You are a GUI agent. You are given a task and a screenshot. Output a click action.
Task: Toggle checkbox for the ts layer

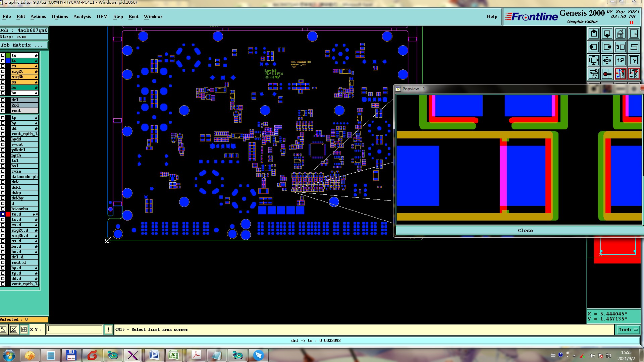[x=3, y=61]
